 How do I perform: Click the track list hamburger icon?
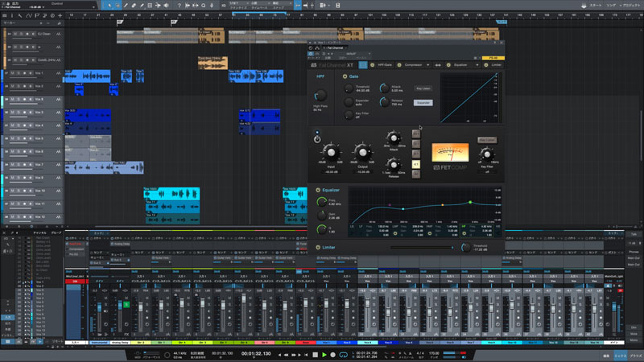5,15
